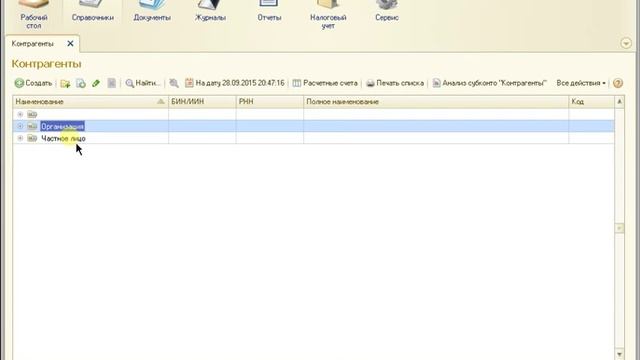Click the list scrollbar down arrow
The height and width of the screenshot is (360, 640).
coord(620,354)
